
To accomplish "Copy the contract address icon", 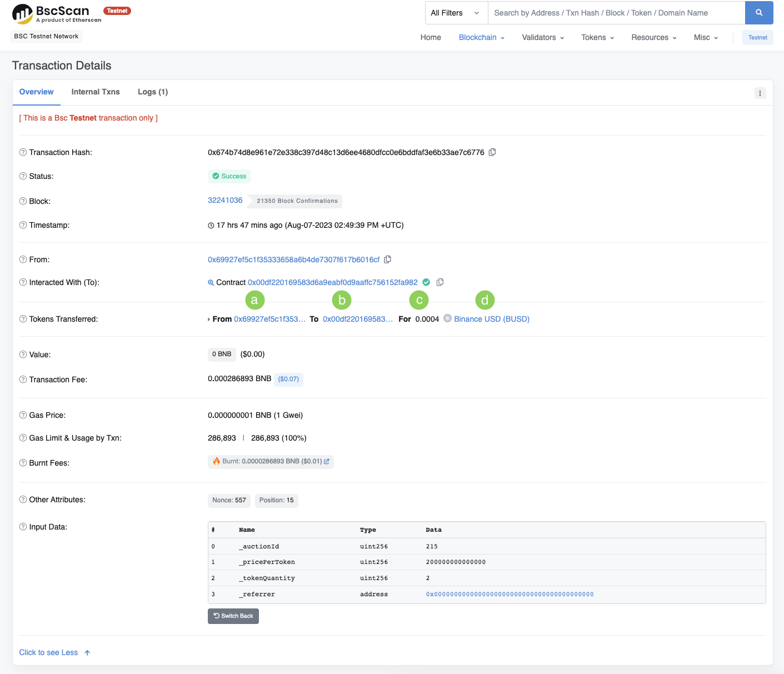I will coord(440,282).
